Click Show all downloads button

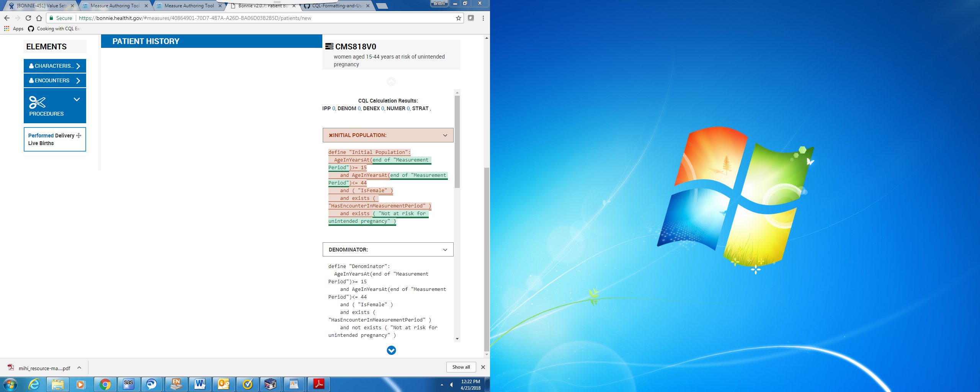(461, 367)
